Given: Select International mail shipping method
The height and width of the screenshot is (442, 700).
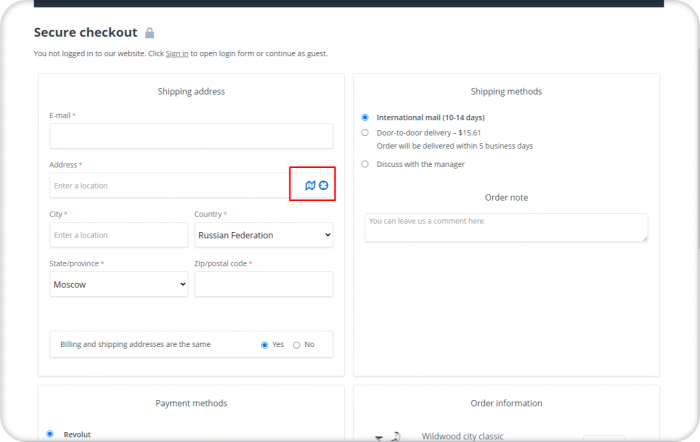Looking at the screenshot, I should 365,117.
